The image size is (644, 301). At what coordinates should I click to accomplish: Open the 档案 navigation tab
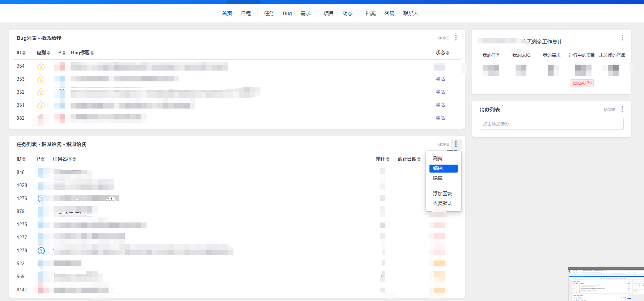[x=370, y=13]
